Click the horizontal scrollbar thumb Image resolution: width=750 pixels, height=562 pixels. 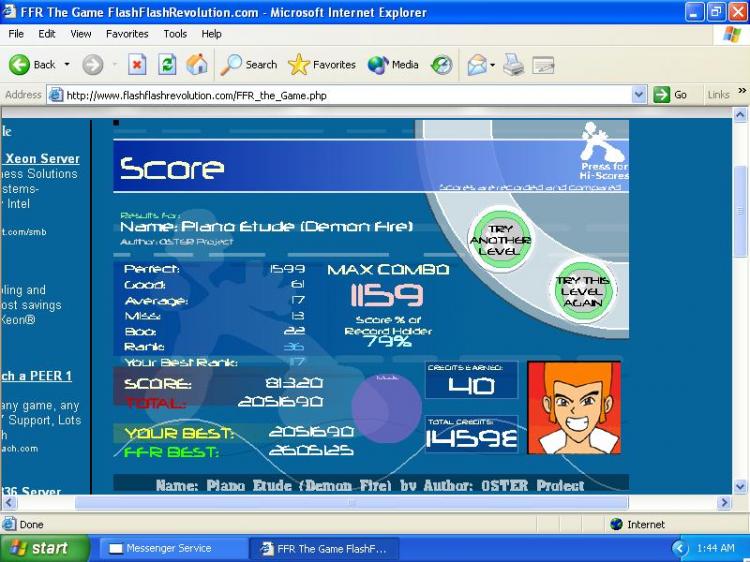point(352,502)
